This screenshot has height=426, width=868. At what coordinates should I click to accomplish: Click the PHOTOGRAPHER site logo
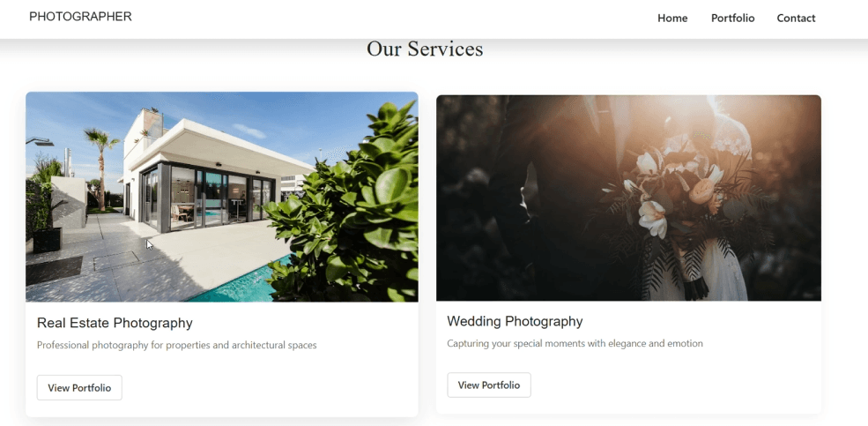point(80,17)
